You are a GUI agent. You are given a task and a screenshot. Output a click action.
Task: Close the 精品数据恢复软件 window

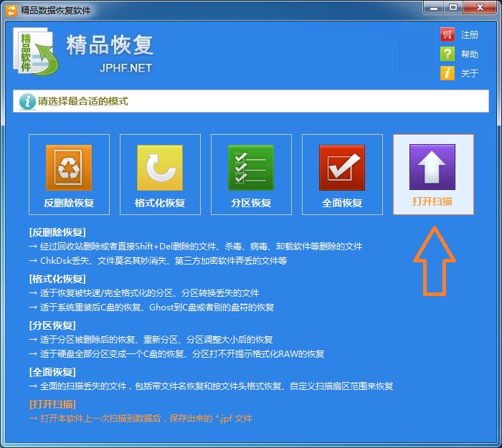[x=479, y=8]
